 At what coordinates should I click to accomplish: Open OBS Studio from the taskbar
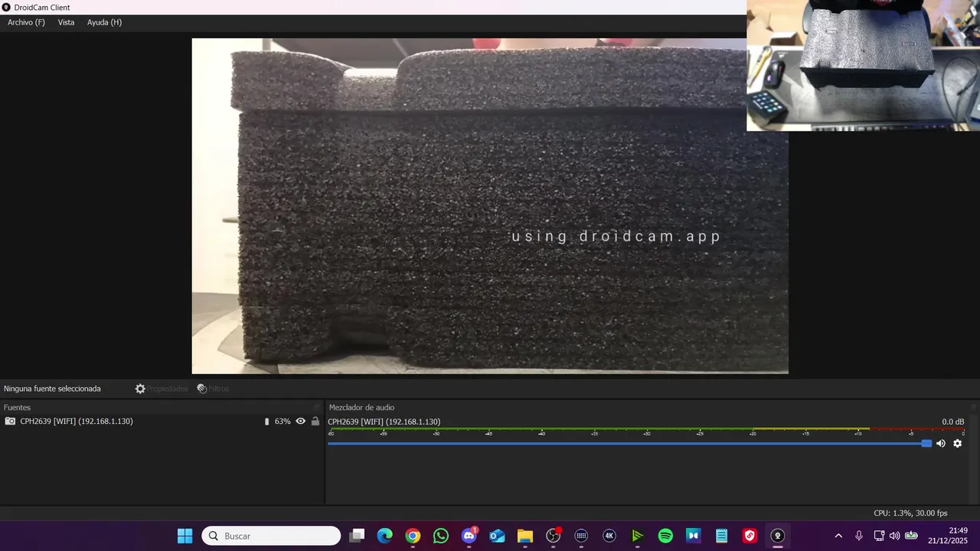(554, 536)
